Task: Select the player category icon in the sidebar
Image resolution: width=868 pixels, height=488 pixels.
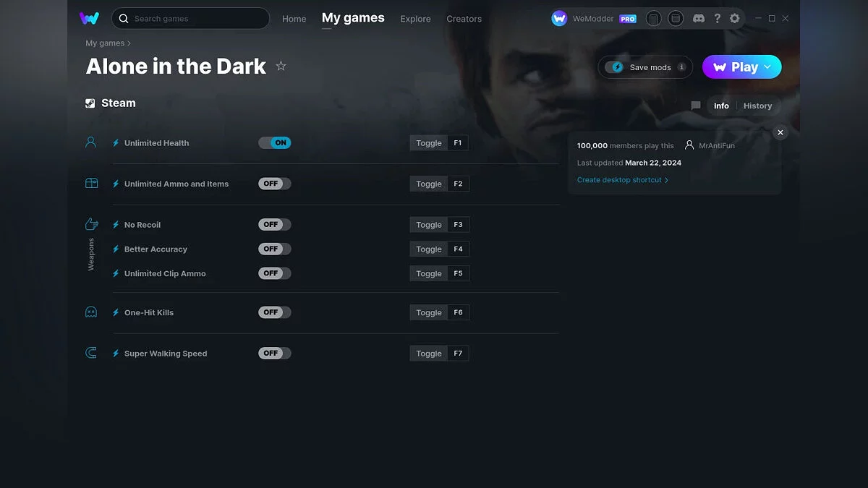Action: [x=90, y=142]
